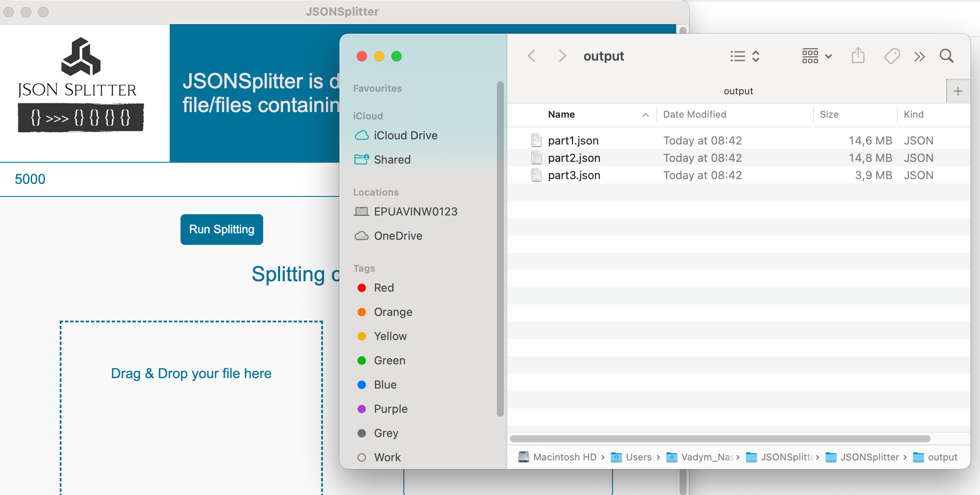Close the Finder window red button

pos(362,56)
